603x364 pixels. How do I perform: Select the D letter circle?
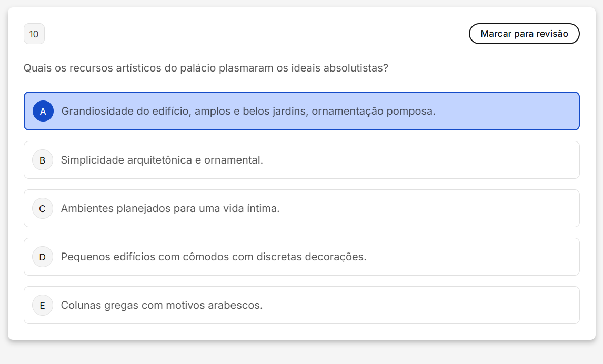pos(43,257)
